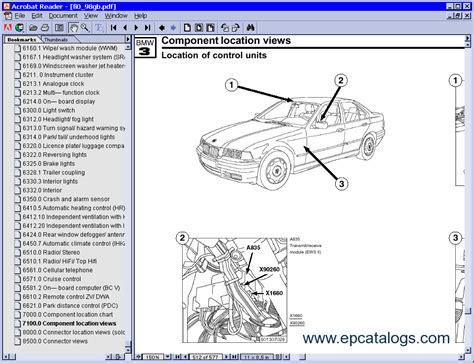Click the Find binoculars icon
The width and height of the screenshot is (474, 363).
(250, 28)
